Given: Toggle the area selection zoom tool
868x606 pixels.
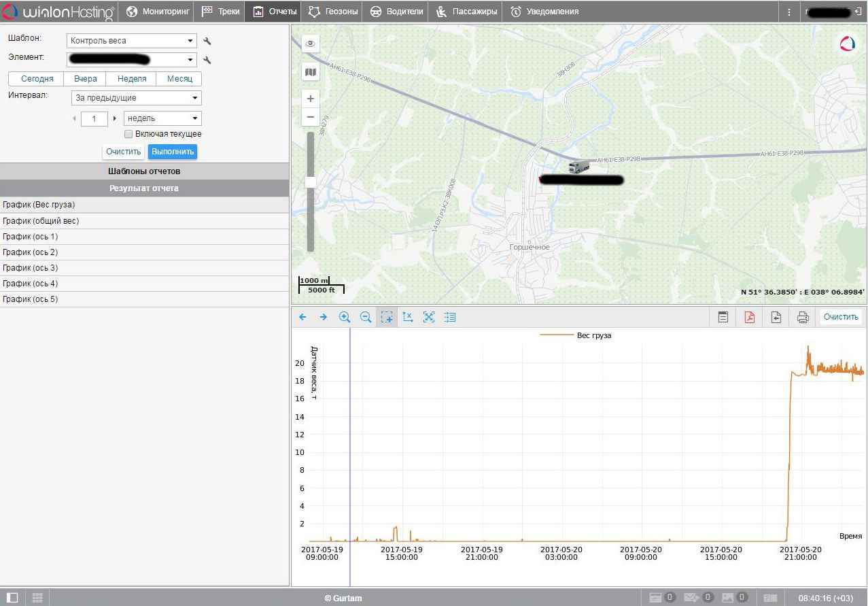Looking at the screenshot, I should (x=386, y=317).
